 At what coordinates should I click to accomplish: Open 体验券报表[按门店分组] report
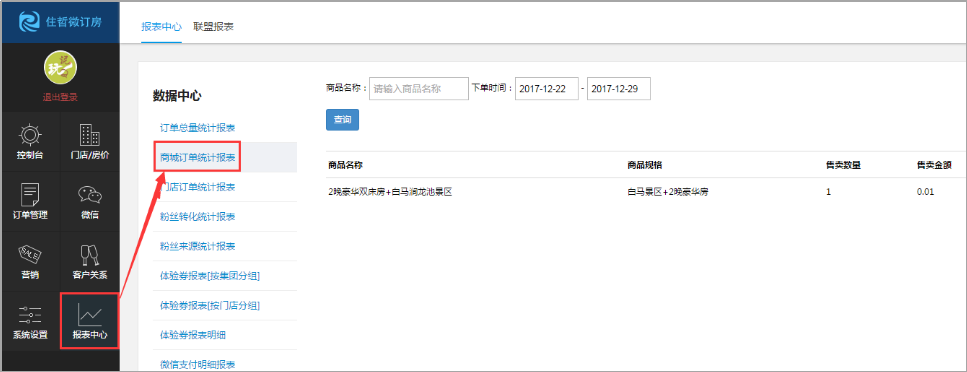pos(210,305)
